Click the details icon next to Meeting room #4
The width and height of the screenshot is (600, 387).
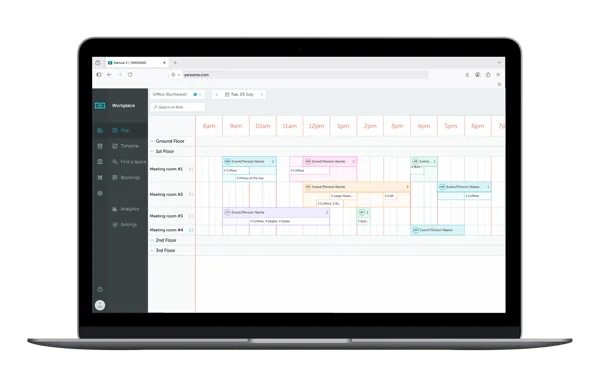pos(191,230)
